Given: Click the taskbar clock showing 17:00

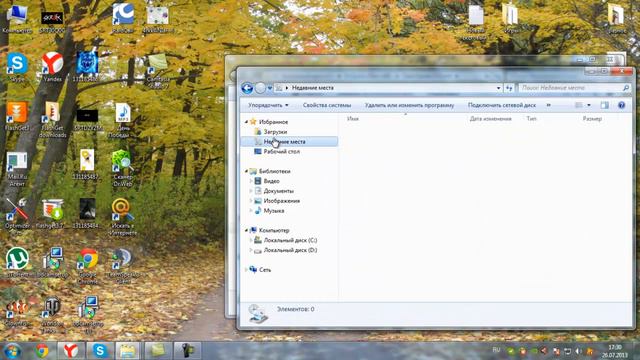Looking at the screenshot, I should pyautogui.click(x=614, y=351).
